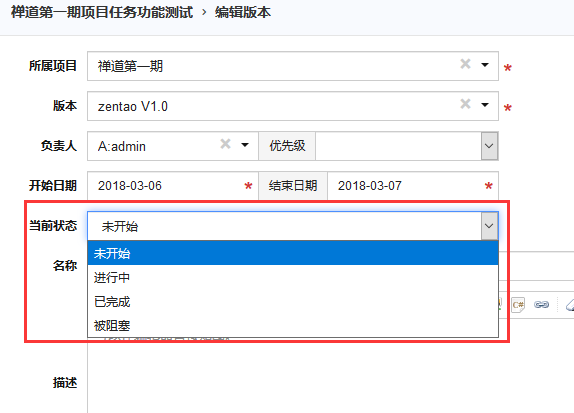Clear the zentao V1.0 version with X
Screen dimensions: 574x413
coord(465,104)
